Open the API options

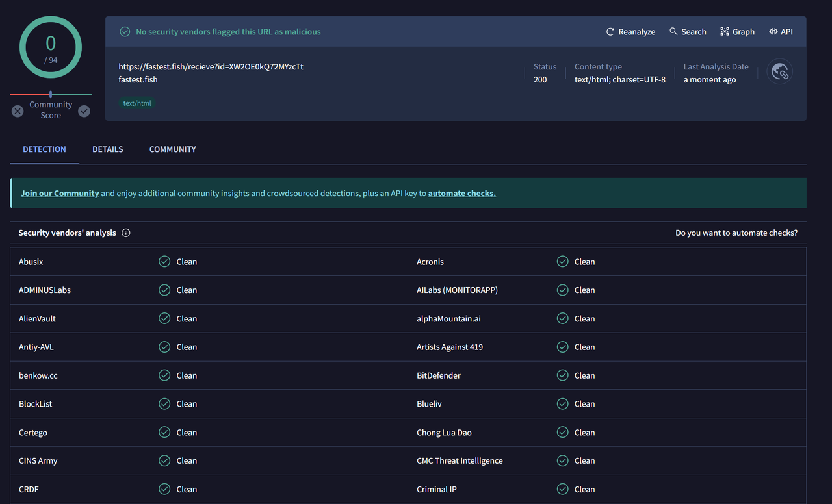(780, 31)
